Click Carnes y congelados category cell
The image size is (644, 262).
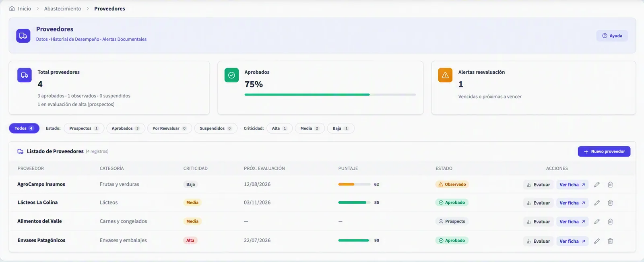click(124, 221)
